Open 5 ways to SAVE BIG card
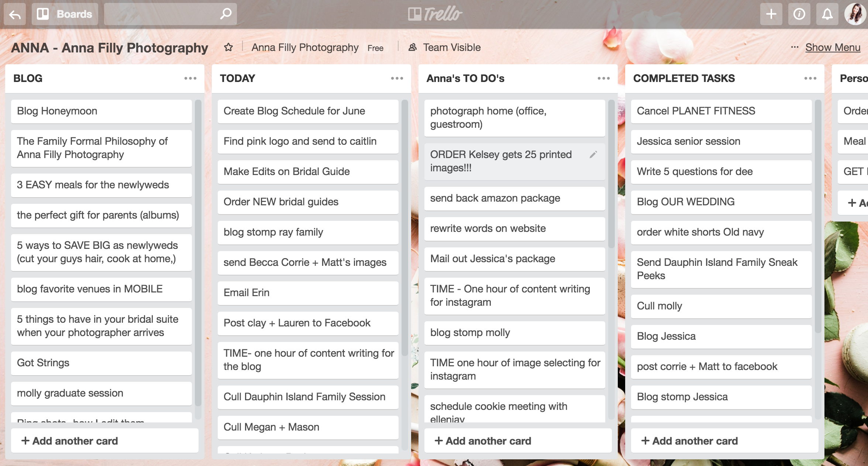The image size is (868, 466). (101, 252)
